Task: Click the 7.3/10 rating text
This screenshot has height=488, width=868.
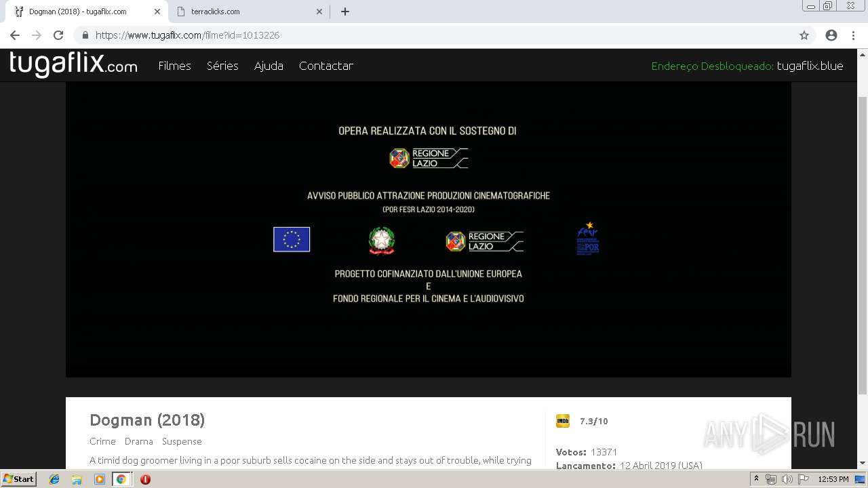Action: pyautogui.click(x=594, y=422)
